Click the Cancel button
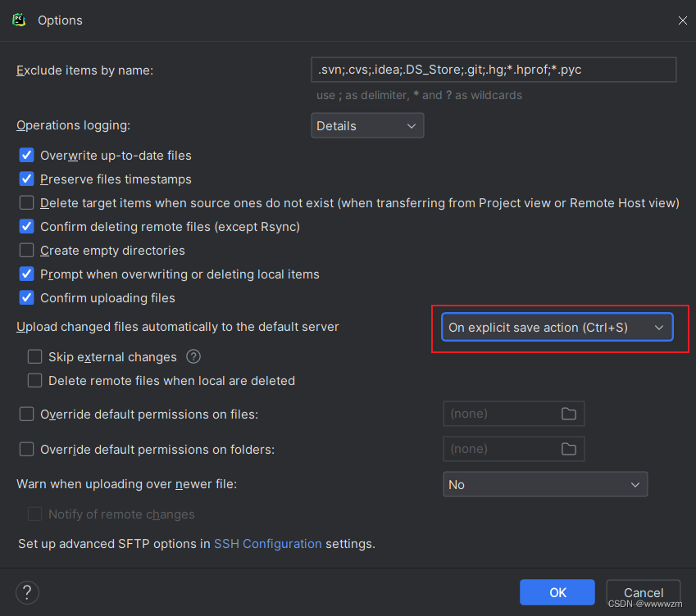 click(644, 592)
